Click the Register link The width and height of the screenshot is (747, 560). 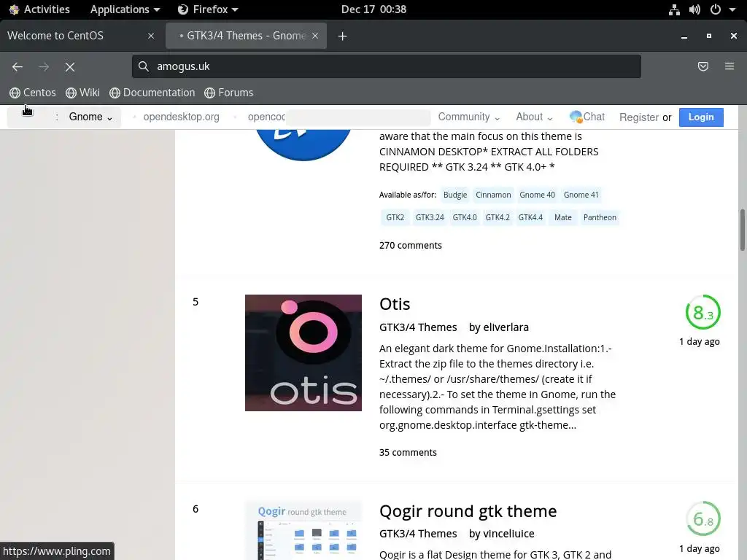click(639, 117)
